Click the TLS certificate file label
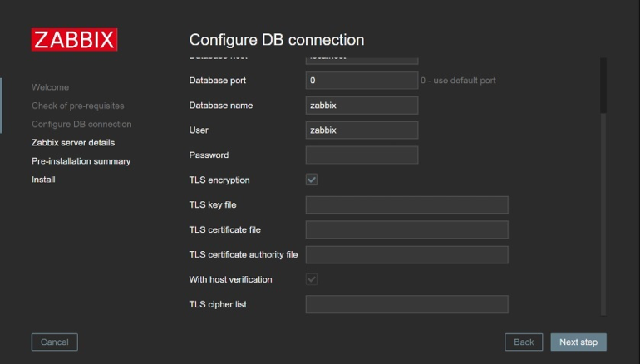Image resolution: width=640 pixels, height=364 pixels. 225,229
